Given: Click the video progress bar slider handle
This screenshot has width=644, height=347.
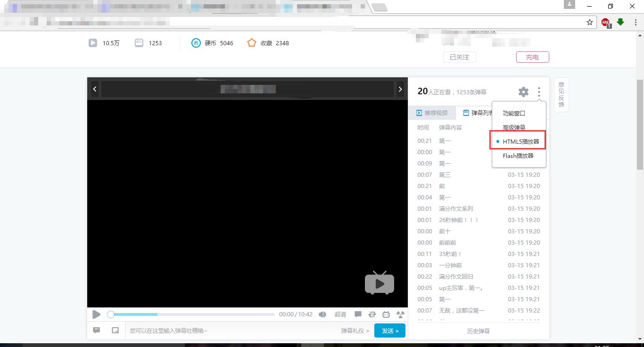Looking at the screenshot, I should pyautogui.click(x=111, y=314).
